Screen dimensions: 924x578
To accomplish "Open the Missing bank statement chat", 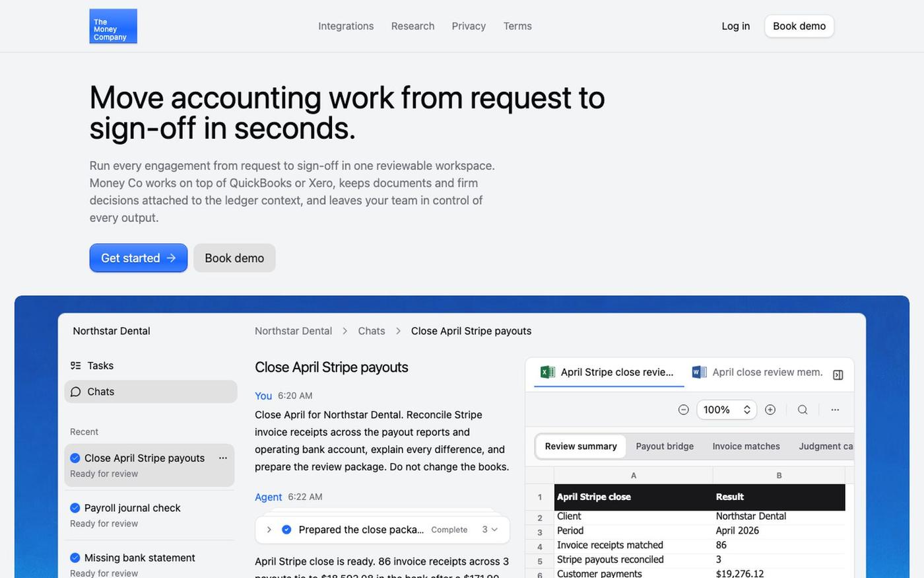I will coord(149,563).
